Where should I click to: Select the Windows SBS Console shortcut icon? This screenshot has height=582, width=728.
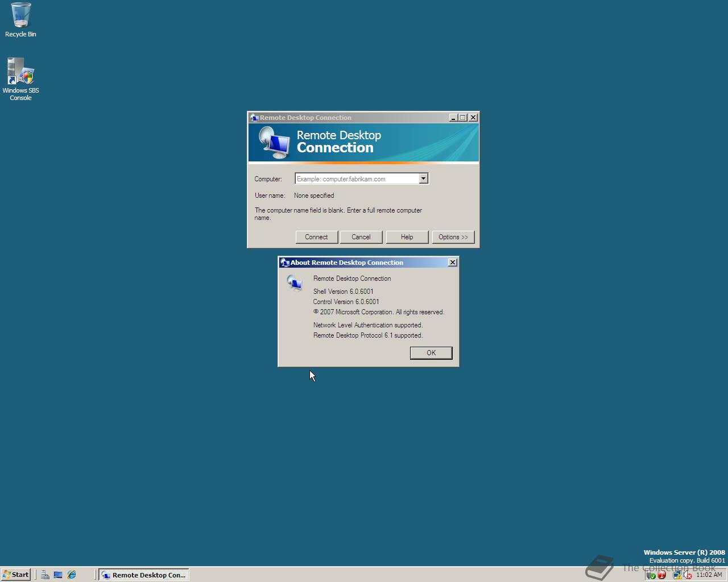click(x=20, y=79)
